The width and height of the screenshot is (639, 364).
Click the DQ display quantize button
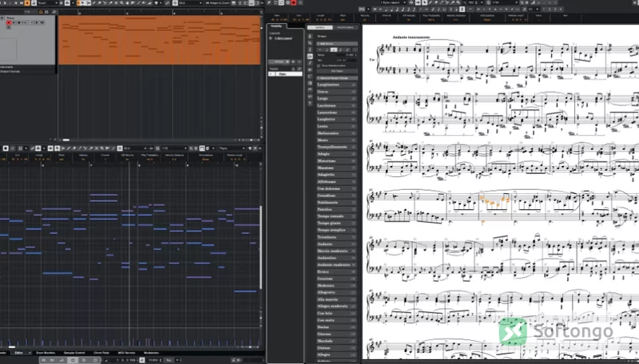[x=362, y=9]
